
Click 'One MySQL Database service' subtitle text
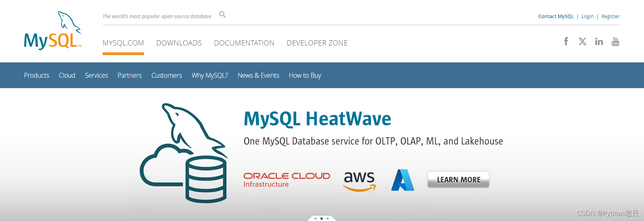pos(373,141)
